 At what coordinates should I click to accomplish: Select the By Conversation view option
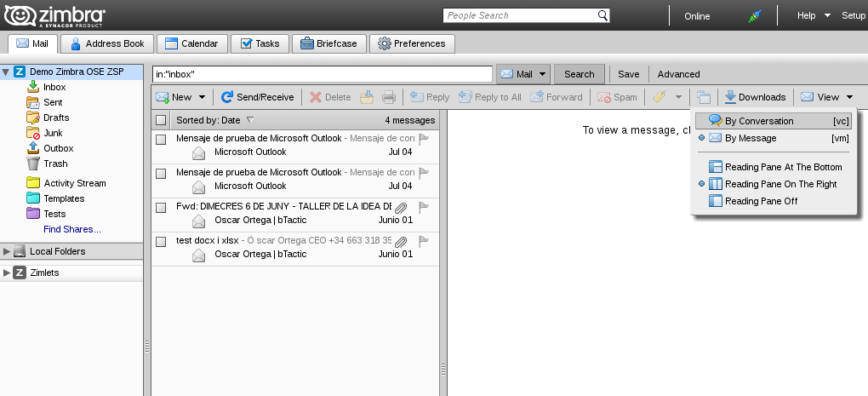(758, 121)
